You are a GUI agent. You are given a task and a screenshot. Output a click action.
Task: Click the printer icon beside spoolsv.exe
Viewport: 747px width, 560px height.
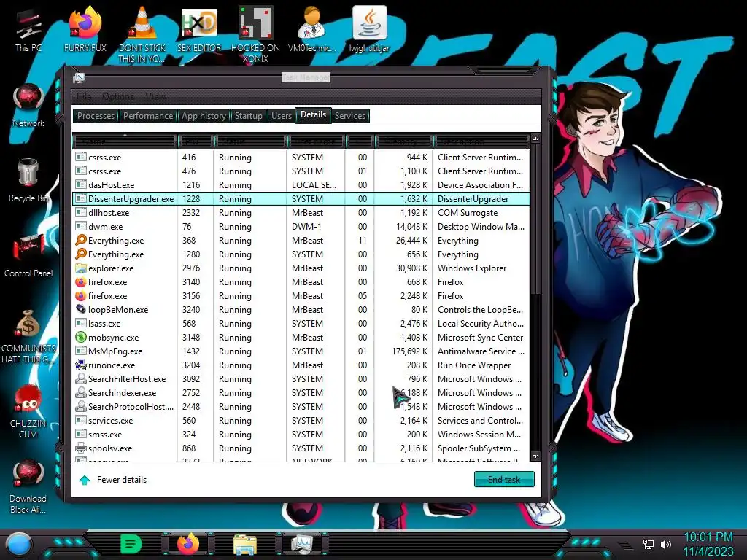point(81,448)
